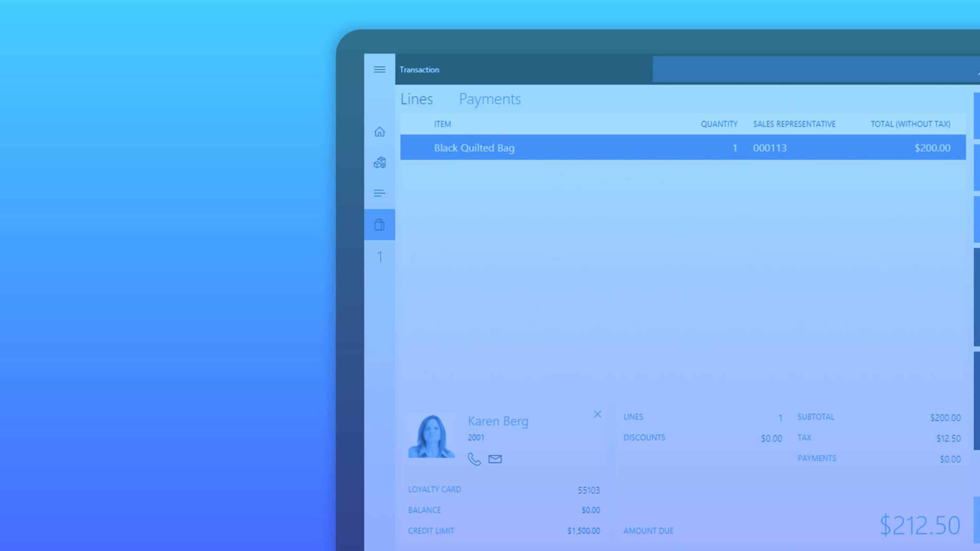This screenshot has width=980, height=551.
Task: Click the balance field showing $0.00
Action: 590,510
